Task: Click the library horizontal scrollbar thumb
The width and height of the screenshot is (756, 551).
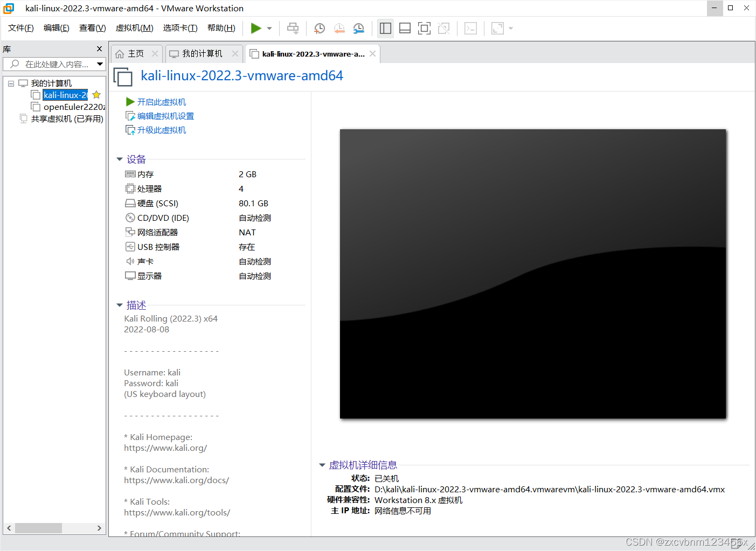Action: (x=38, y=528)
